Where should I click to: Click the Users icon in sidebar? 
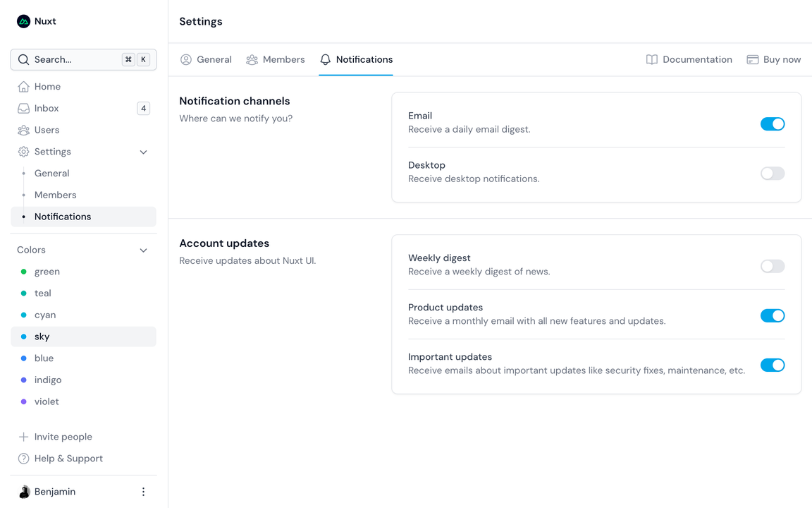click(x=22, y=130)
